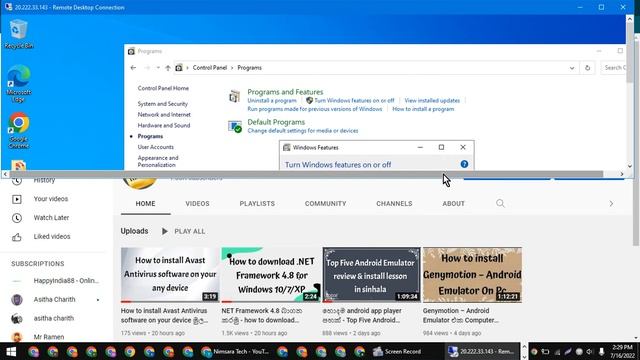Open the Genymotion video thumbnail
The image size is (640, 360).
point(472,275)
